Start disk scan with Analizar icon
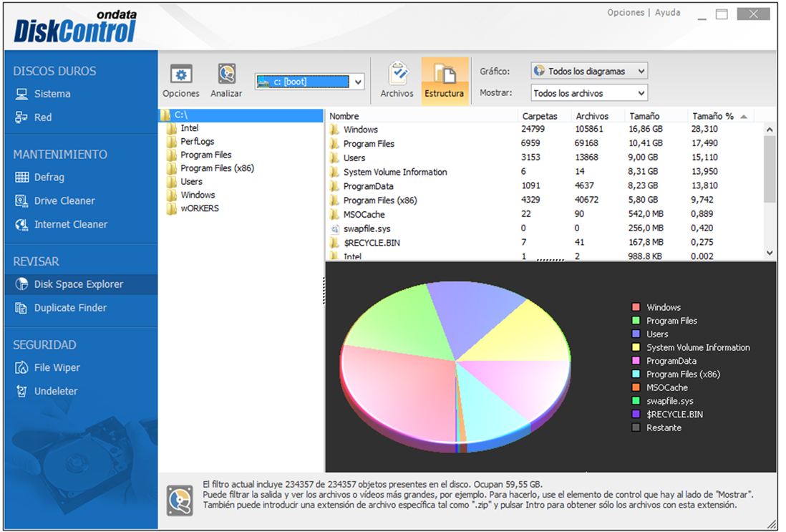The image size is (786, 532). point(227,74)
